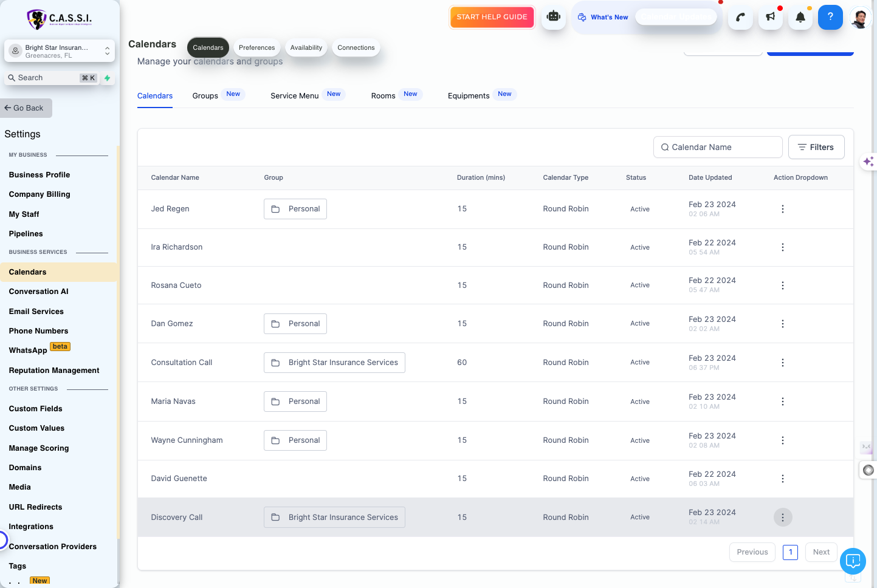The height and width of the screenshot is (588, 877).
Task: Switch to the Service Menu tab
Action: coord(295,96)
